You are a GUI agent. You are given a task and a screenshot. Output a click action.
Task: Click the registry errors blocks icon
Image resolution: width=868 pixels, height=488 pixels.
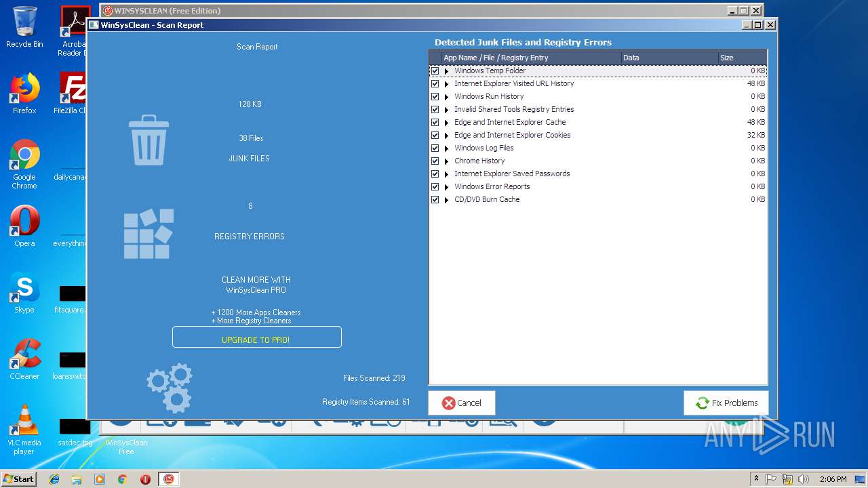(149, 234)
